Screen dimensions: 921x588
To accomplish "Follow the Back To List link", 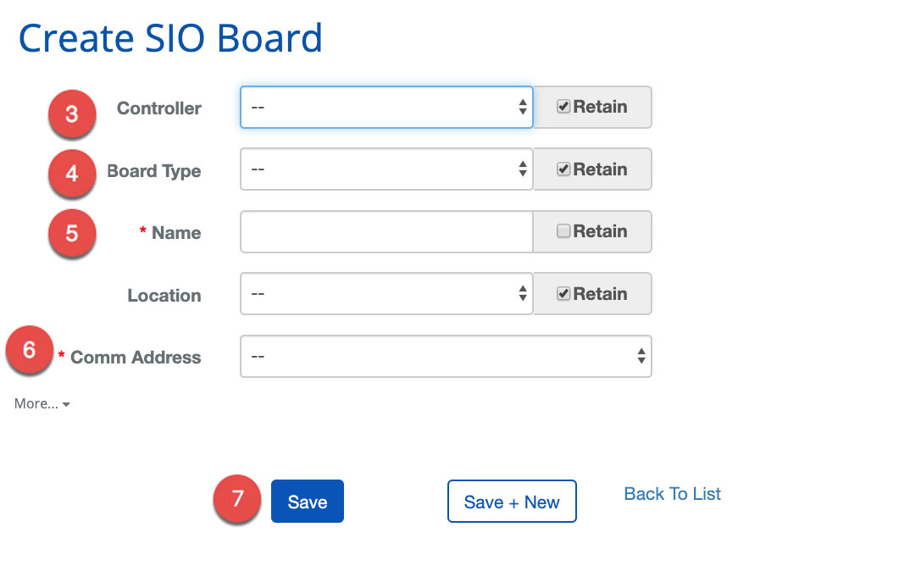I will [x=672, y=493].
